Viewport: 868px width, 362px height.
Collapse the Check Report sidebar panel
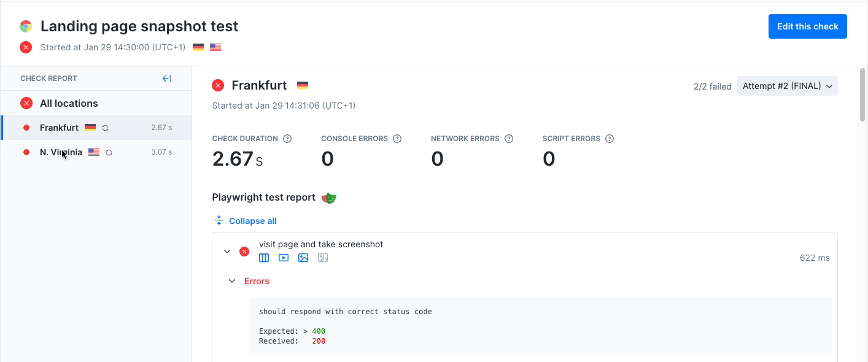click(166, 79)
